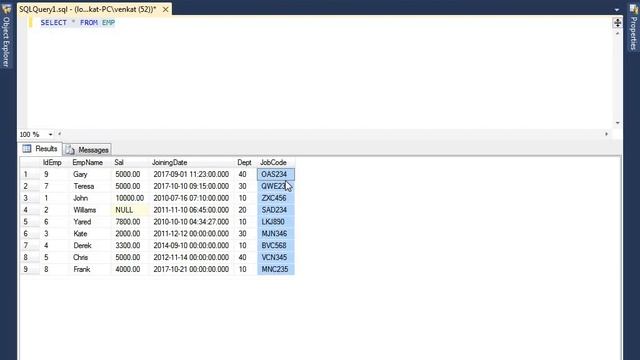Click the NULL salary cell
Image resolution: width=640 pixels, height=360 pixels.
tap(130, 210)
